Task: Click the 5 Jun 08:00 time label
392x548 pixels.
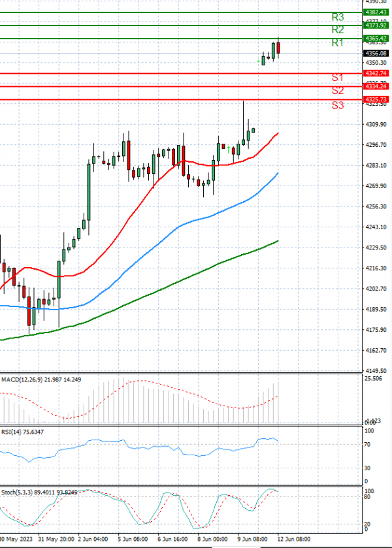Action: pos(133,539)
